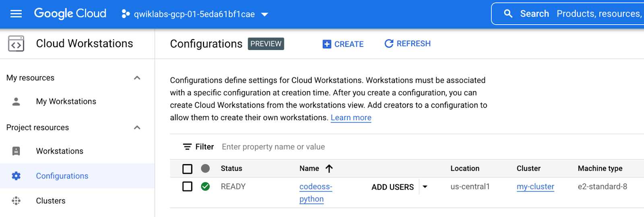Collapse the My resources section
Image resolution: width=644 pixels, height=217 pixels.
pyautogui.click(x=137, y=78)
